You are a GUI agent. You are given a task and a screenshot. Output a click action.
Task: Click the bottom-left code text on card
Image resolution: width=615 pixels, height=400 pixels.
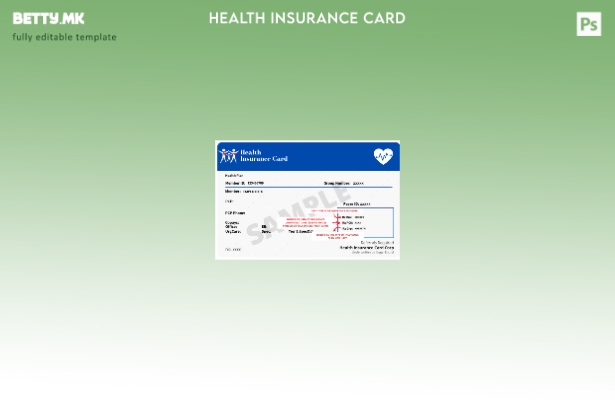coord(233,250)
